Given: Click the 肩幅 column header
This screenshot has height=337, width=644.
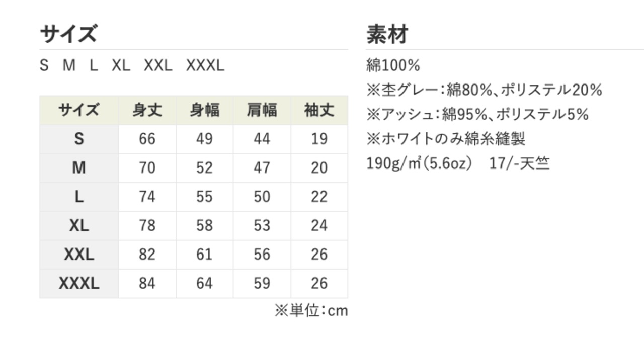Looking at the screenshot, I should (x=262, y=110).
